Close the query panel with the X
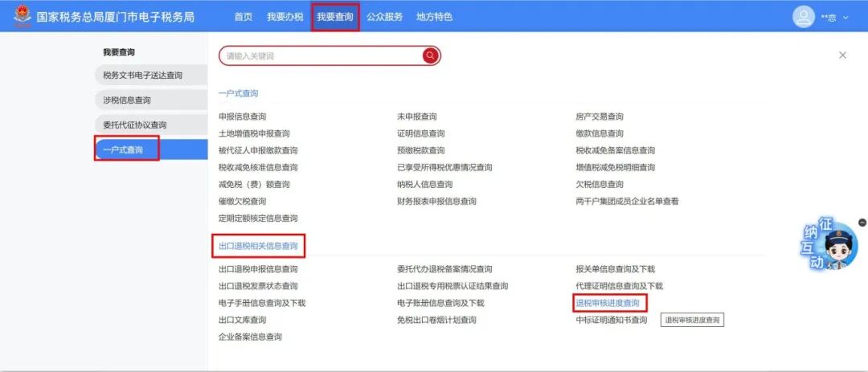 click(x=842, y=55)
